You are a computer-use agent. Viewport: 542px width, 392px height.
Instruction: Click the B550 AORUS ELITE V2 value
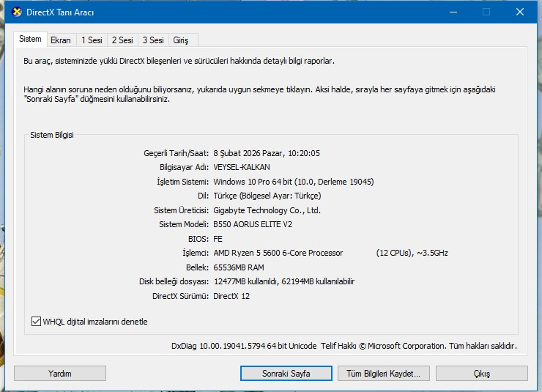coord(253,225)
